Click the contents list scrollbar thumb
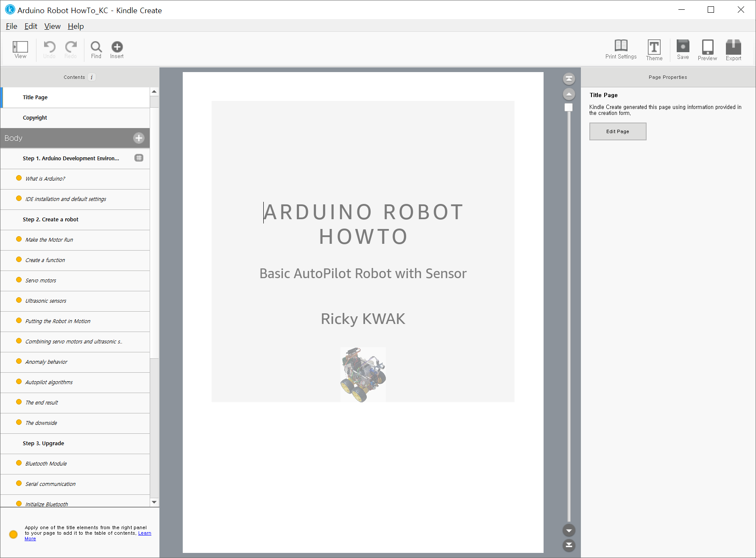756x558 pixels. tap(154, 232)
